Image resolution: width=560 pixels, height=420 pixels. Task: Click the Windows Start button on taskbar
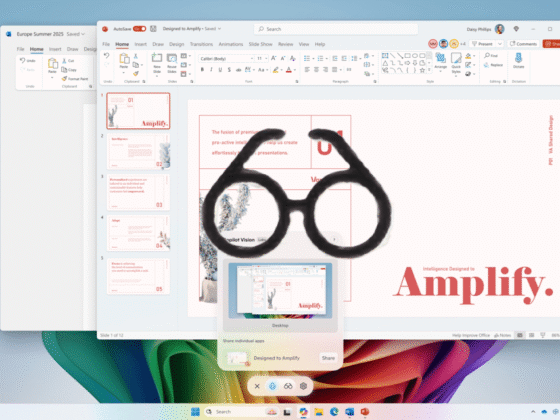pos(195,412)
